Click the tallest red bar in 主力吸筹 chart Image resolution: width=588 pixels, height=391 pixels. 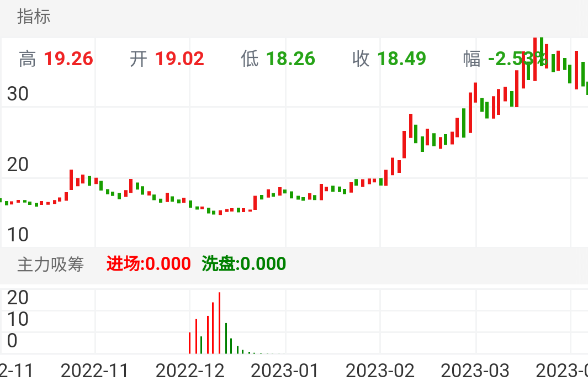point(219,323)
